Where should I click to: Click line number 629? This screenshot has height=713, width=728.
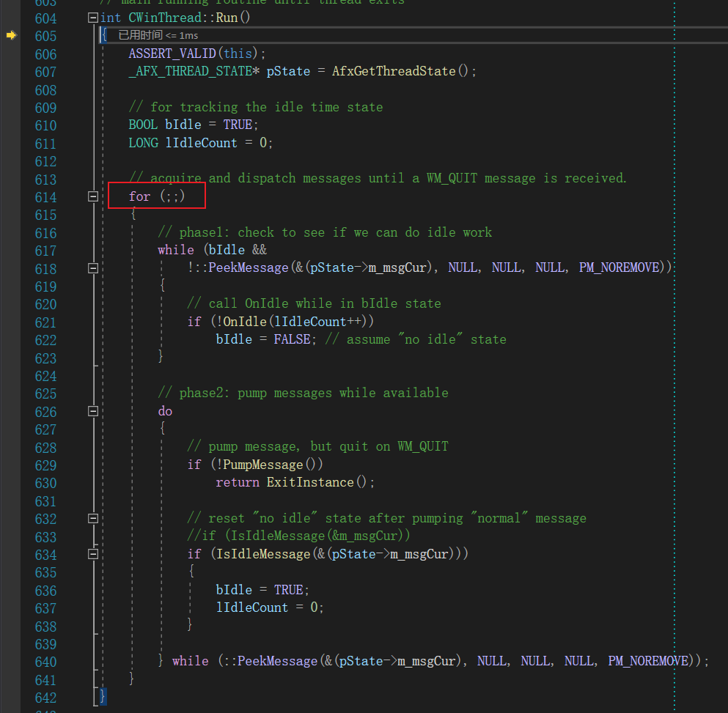point(45,465)
